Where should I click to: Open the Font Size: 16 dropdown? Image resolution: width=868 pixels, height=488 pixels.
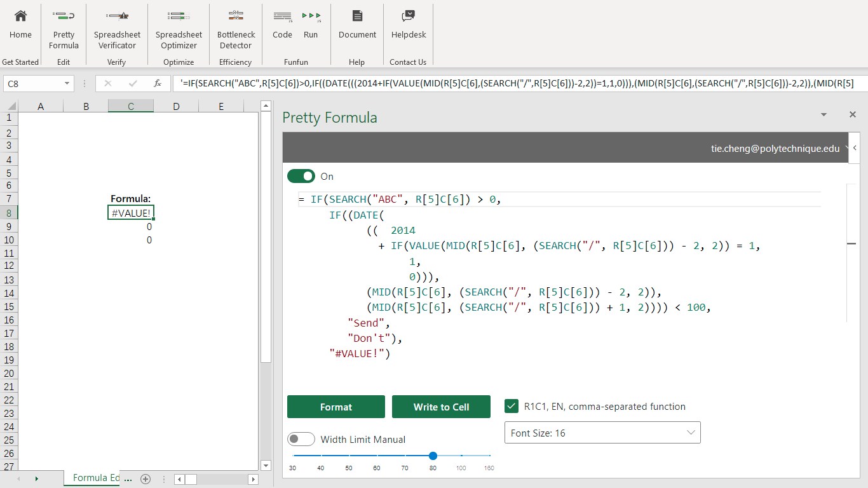(602, 433)
